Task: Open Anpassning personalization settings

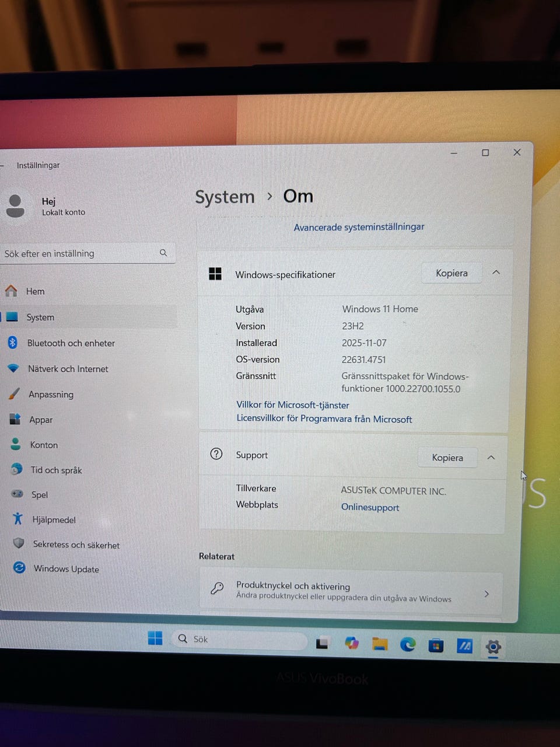Action: click(x=51, y=395)
